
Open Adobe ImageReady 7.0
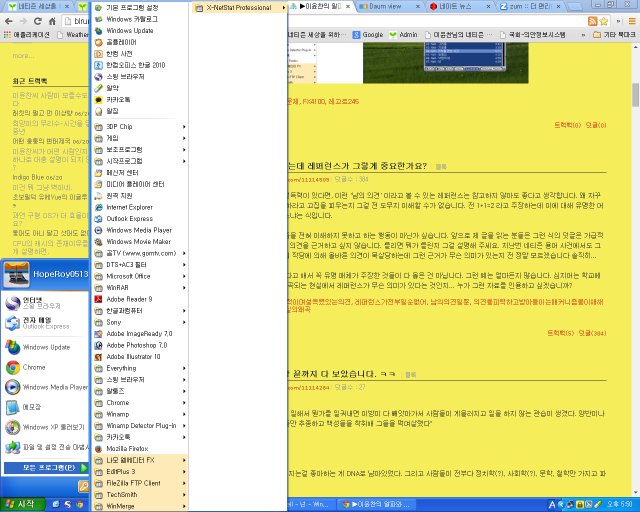point(139,334)
